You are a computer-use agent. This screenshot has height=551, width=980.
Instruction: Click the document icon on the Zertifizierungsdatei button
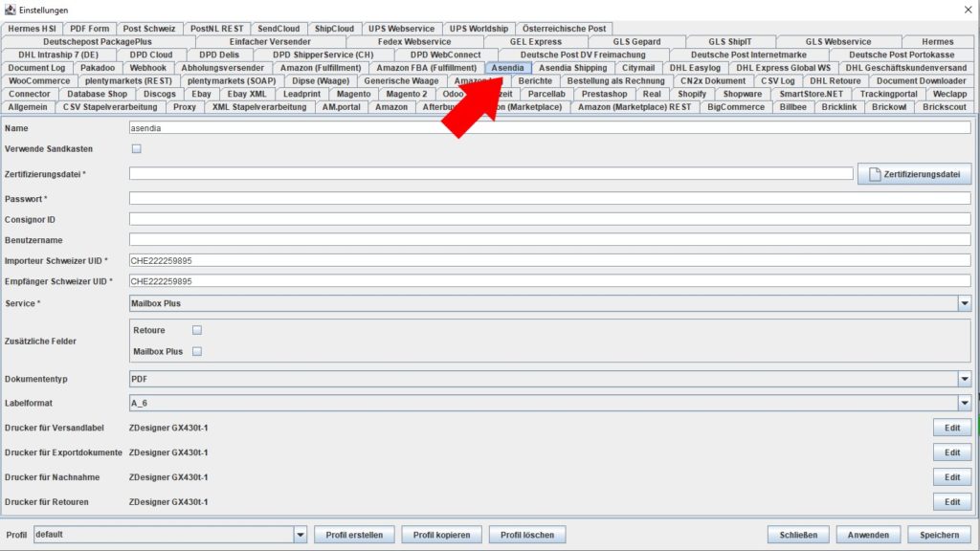coord(875,174)
